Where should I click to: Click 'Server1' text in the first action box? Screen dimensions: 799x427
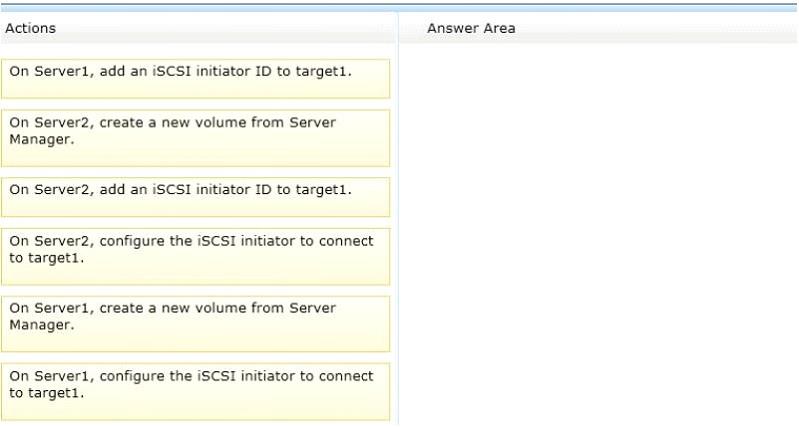click(64, 71)
